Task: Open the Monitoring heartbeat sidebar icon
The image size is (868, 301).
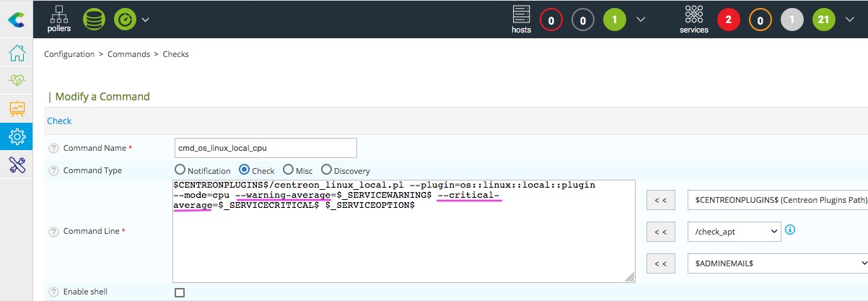Action: (x=17, y=81)
